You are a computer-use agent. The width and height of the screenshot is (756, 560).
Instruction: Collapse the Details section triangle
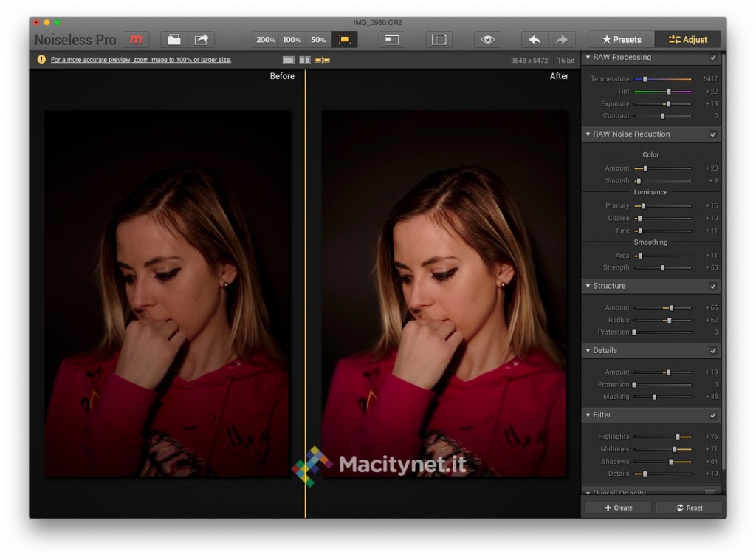588,351
